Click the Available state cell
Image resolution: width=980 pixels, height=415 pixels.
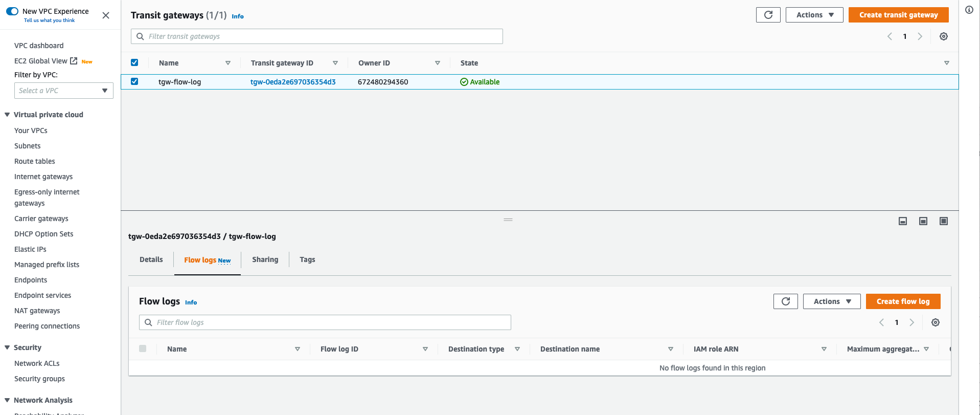pyautogui.click(x=480, y=82)
